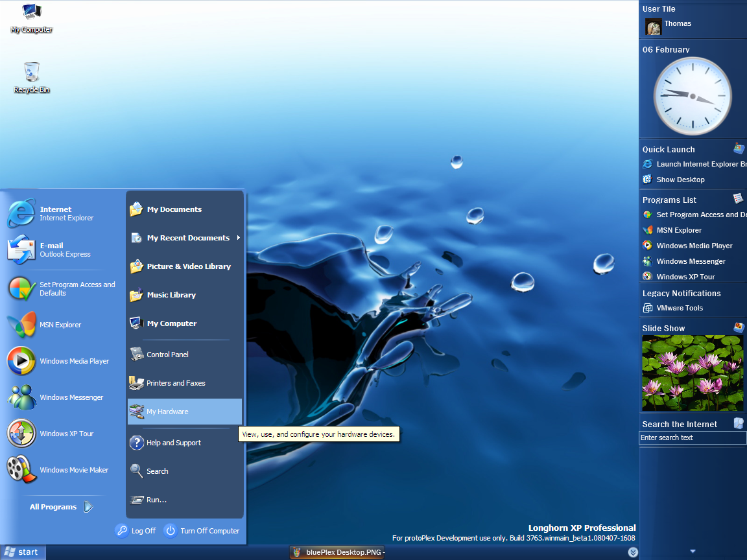Click the sidebar bottom down arrow
This screenshot has height=560, width=747.
point(693,552)
